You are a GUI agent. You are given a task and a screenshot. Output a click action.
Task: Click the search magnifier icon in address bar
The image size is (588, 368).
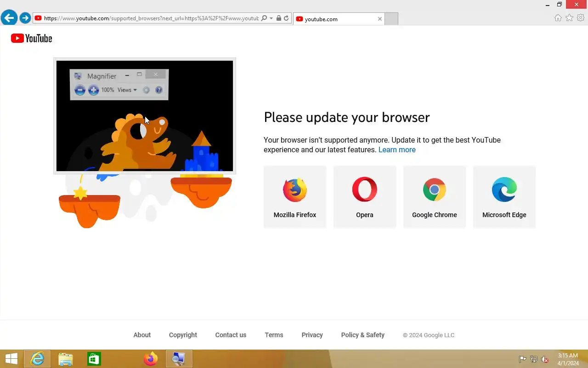click(x=264, y=18)
